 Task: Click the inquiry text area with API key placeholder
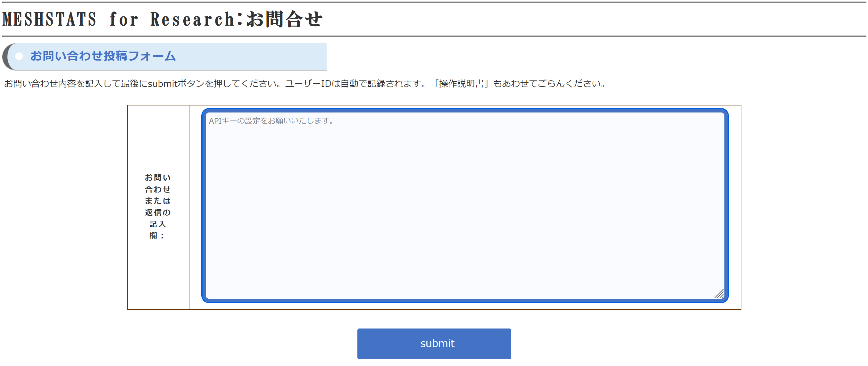[x=465, y=205]
